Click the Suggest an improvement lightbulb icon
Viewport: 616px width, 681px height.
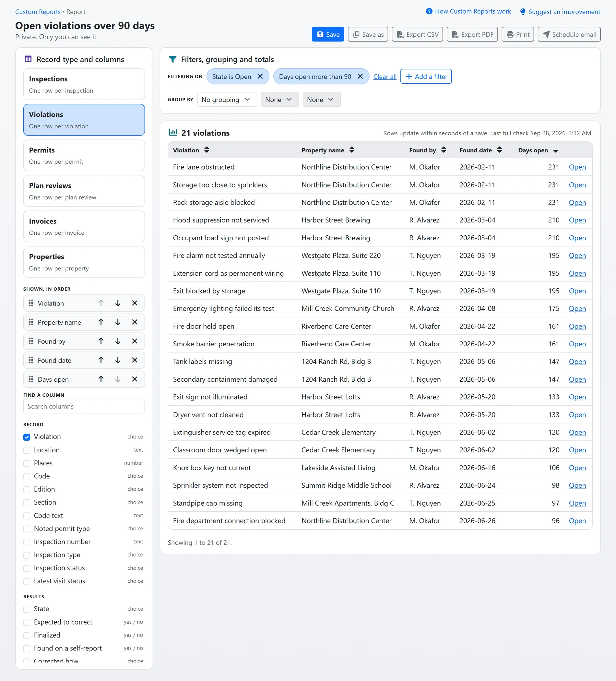point(522,11)
